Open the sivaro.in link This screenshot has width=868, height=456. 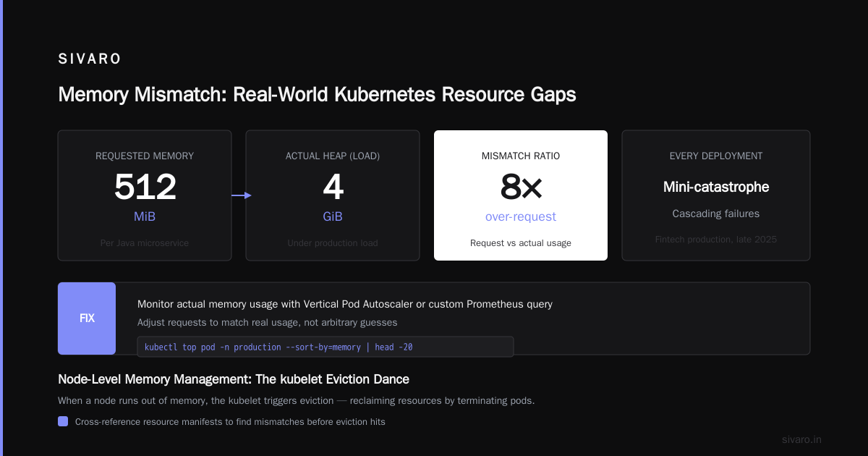click(801, 439)
